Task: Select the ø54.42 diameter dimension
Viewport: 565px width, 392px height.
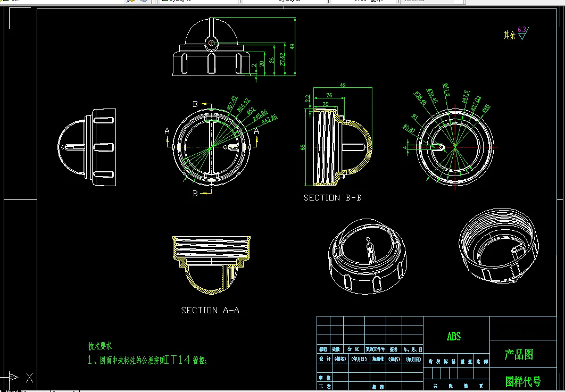Action: tap(244, 105)
